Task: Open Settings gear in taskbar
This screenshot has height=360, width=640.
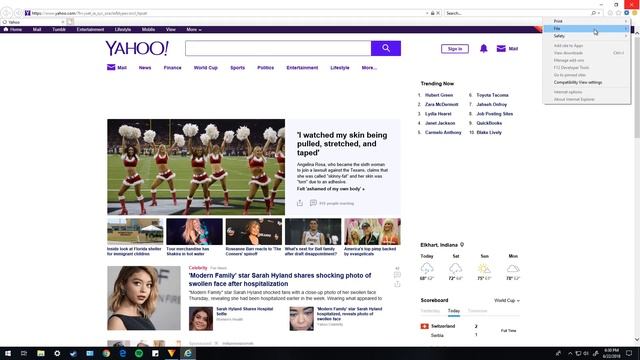Action: pyautogui.click(x=57, y=353)
